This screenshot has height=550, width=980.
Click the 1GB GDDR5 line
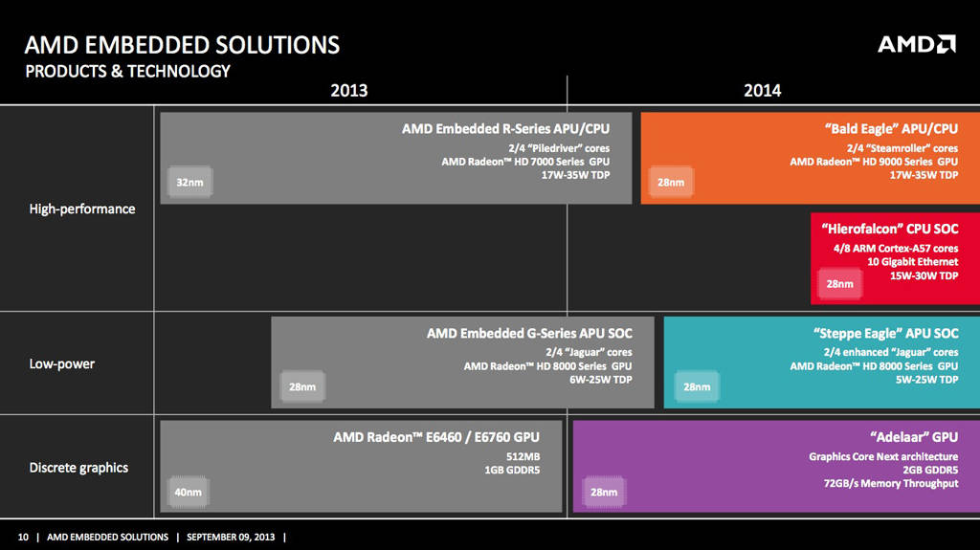(x=512, y=470)
